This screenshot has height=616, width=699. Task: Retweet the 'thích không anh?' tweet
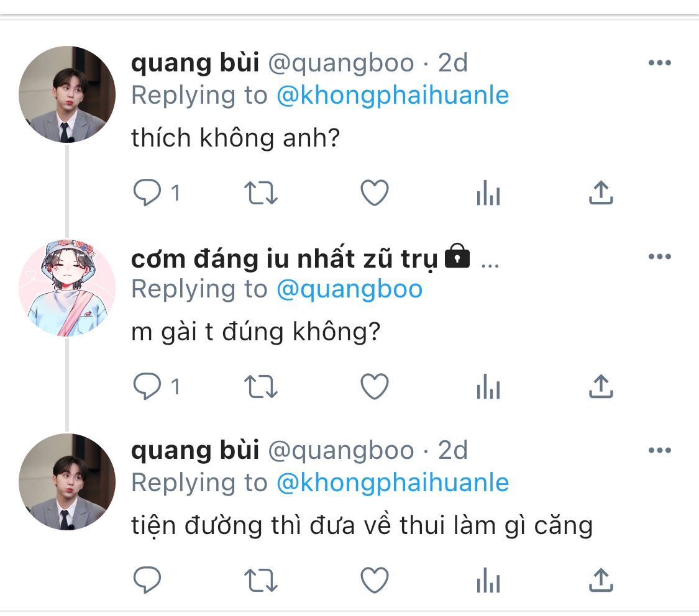(x=261, y=192)
